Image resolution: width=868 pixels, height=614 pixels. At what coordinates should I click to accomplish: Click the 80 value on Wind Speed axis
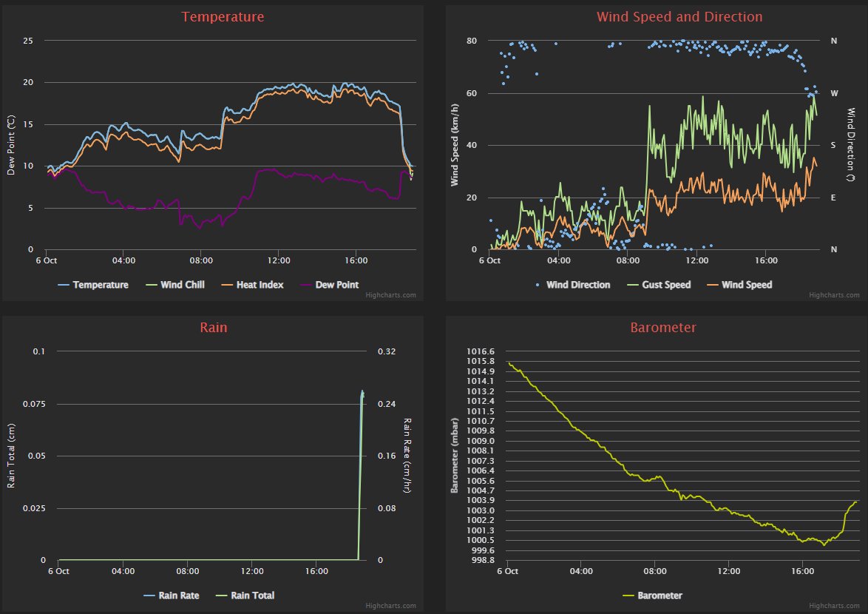tap(472, 41)
